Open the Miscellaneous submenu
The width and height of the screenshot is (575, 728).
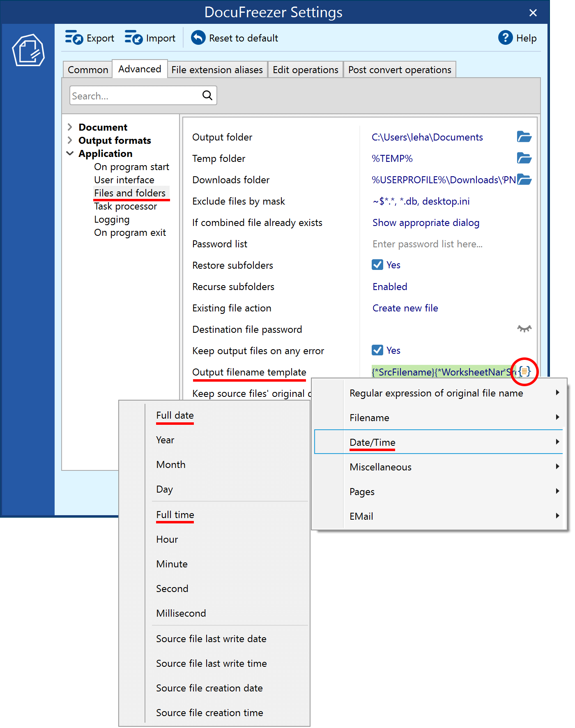coord(439,467)
